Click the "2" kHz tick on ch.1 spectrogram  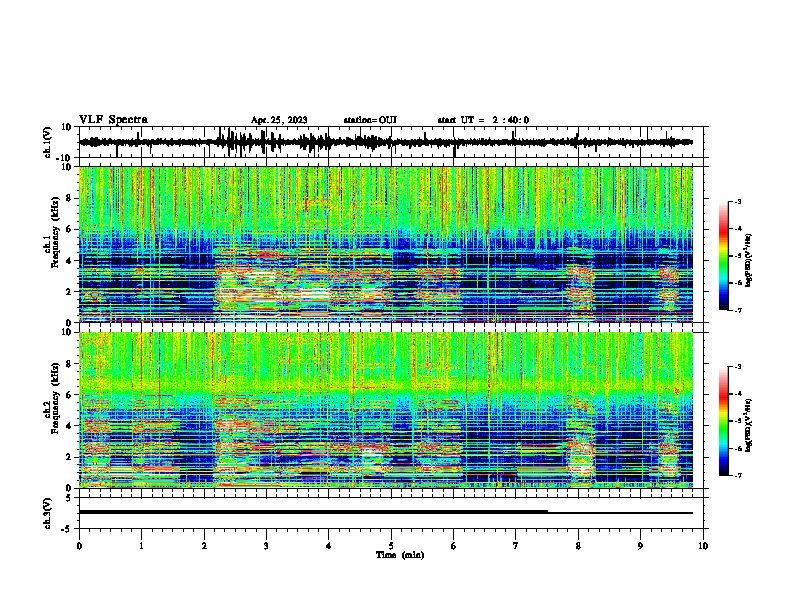click(x=69, y=292)
